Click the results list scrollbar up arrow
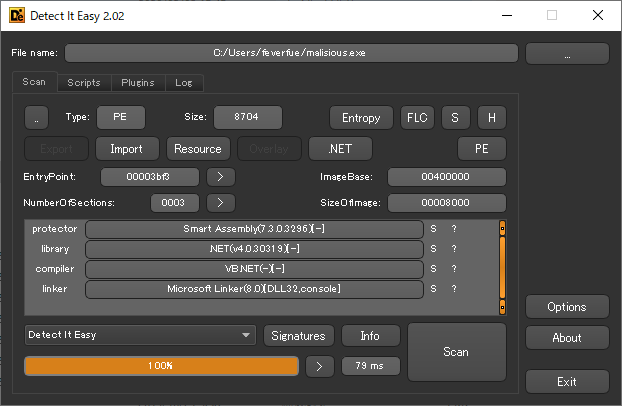Screen dimensions: 622x406 (502, 228)
